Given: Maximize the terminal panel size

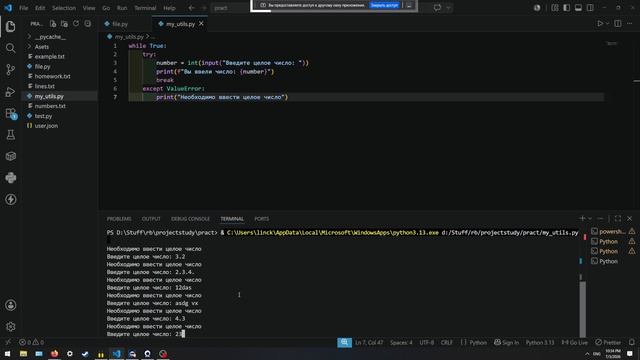Looking at the screenshot, I should click(618, 219).
